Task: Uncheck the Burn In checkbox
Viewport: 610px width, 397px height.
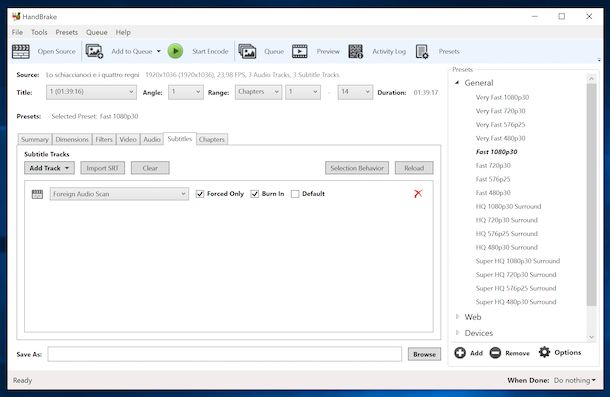Action: tap(255, 194)
